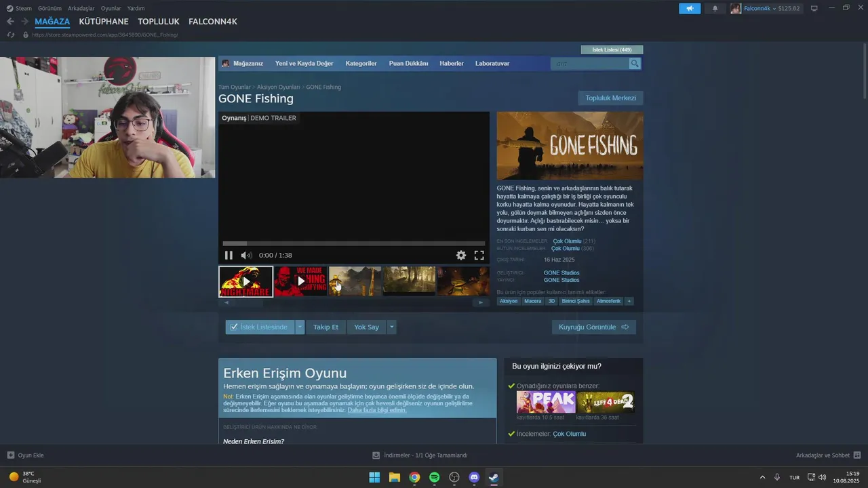Select the Atmosferik tag
Viewport: 868px width, 488px height.
click(x=608, y=301)
